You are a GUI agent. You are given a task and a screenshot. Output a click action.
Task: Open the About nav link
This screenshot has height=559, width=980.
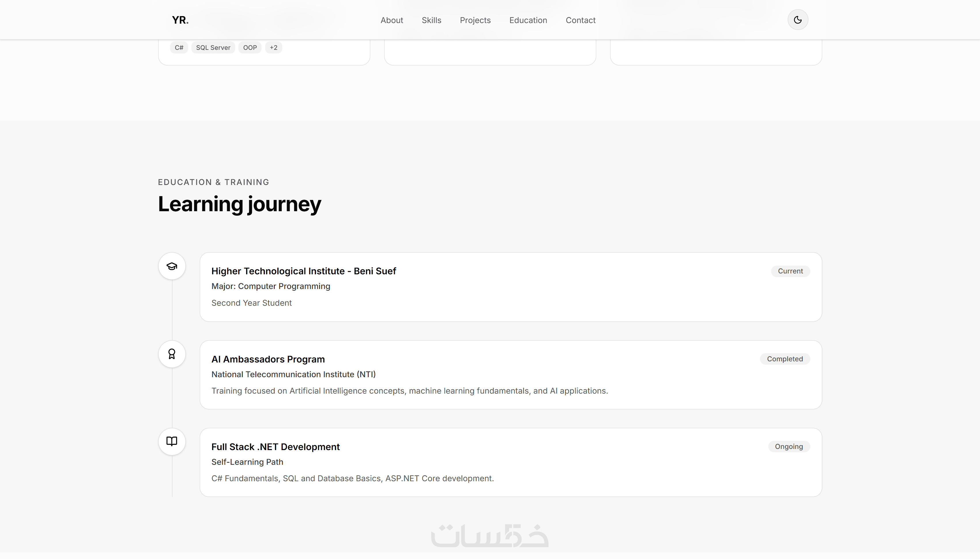(x=392, y=20)
